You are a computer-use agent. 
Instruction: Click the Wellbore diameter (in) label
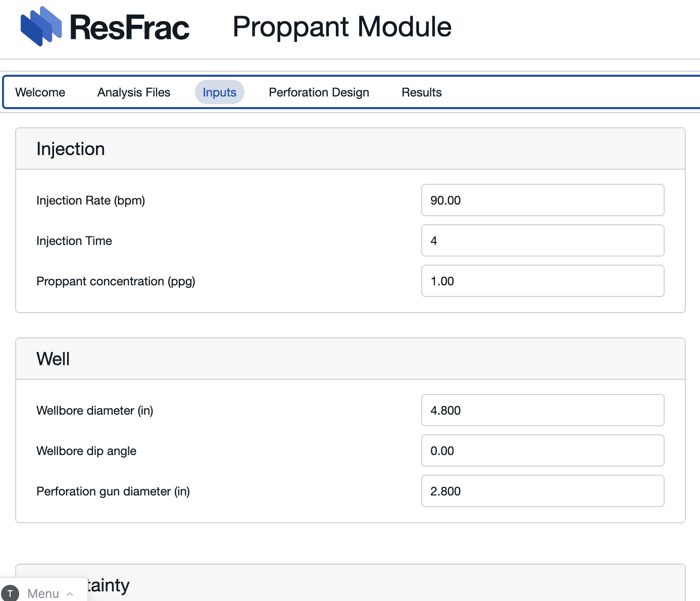click(95, 411)
